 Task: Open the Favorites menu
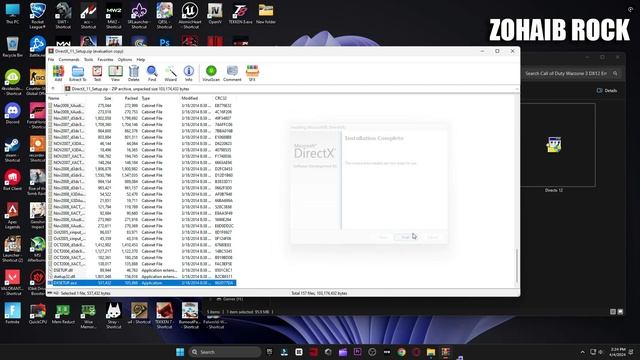105,60
